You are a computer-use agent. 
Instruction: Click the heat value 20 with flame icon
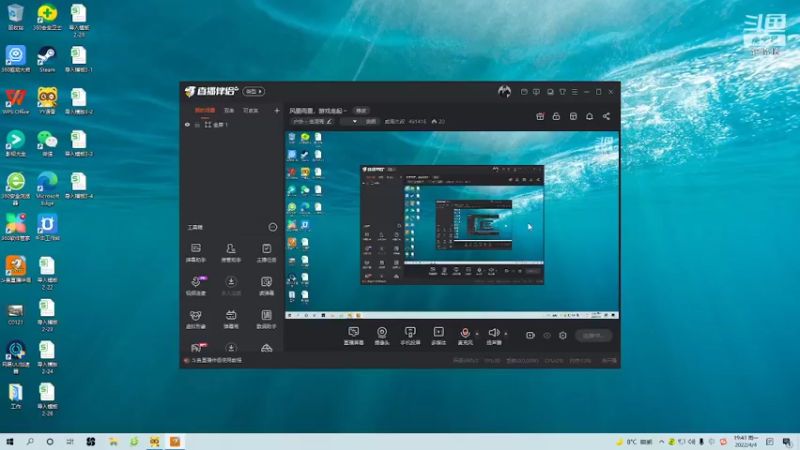[x=438, y=121]
